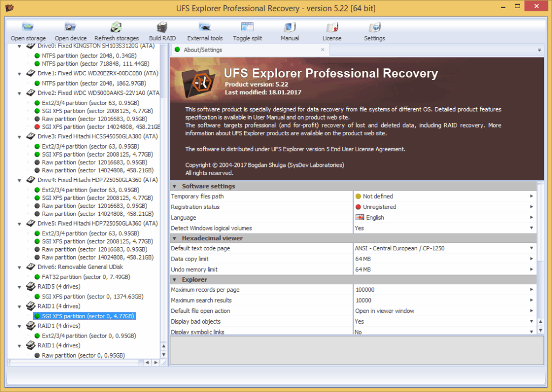Collapse the Drive1 WDC tree node
This screenshot has height=392, width=552.
pyautogui.click(x=19, y=74)
